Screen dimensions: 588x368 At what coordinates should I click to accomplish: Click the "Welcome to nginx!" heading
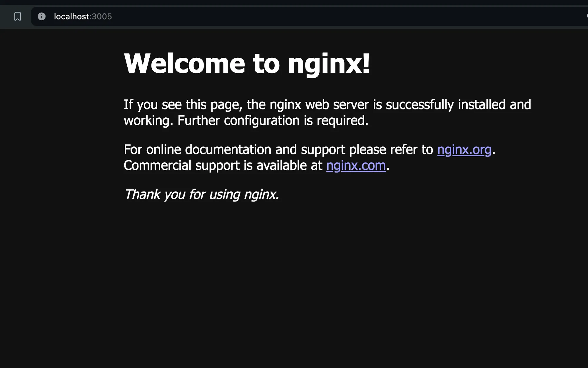point(247,64)
